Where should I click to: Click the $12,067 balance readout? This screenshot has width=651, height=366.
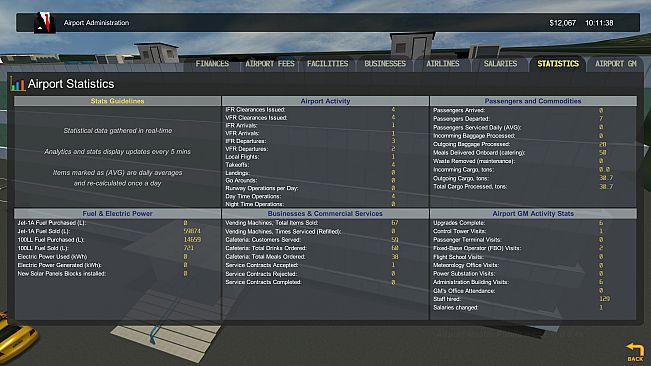point(562,23)
